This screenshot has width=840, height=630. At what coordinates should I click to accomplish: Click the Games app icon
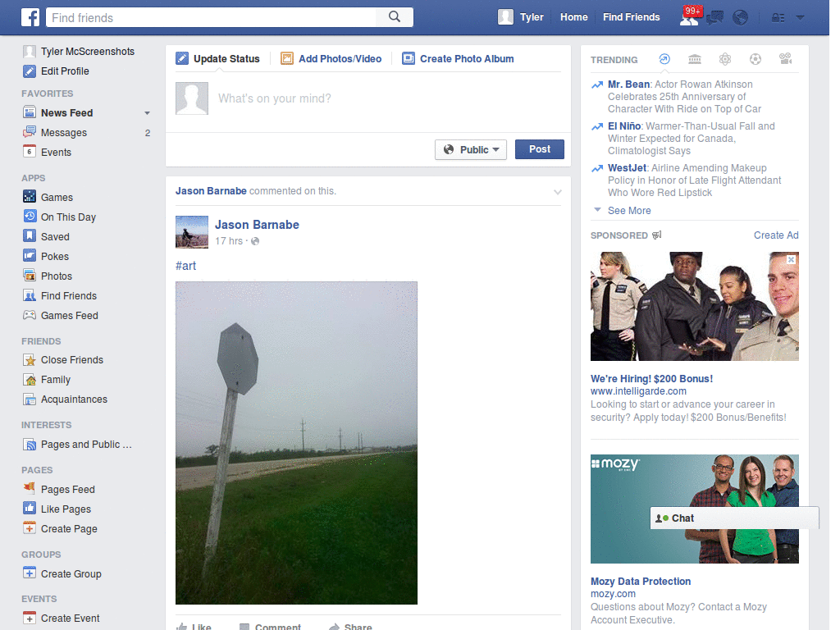tap(30, 197)
